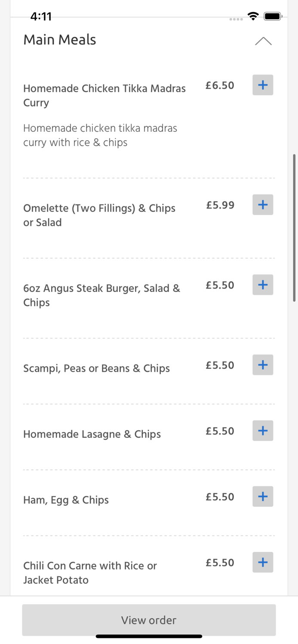Viewport: 298px width, 644px height.
Task: Tap the Main Meals section header
Action: coord(60,39)
